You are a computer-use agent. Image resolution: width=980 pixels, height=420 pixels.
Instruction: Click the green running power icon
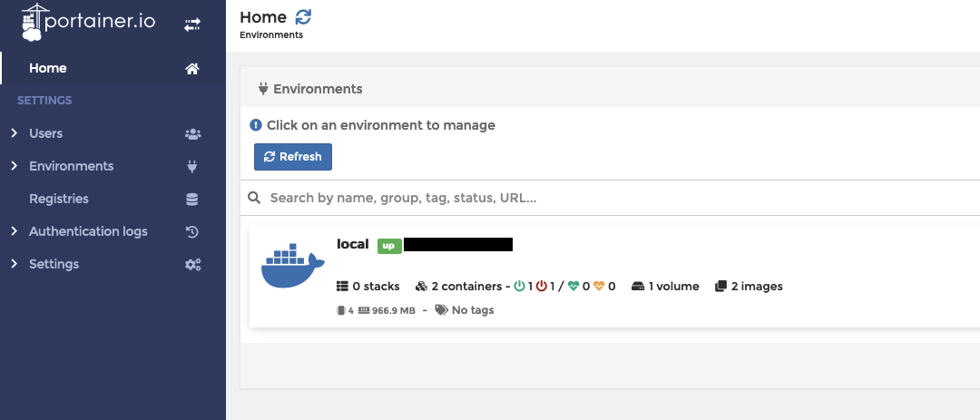[x=519, y=287]
